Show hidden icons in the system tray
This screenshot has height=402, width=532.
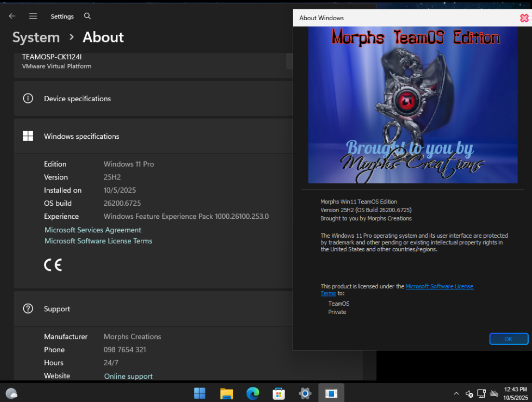click(x=456, y=394)
